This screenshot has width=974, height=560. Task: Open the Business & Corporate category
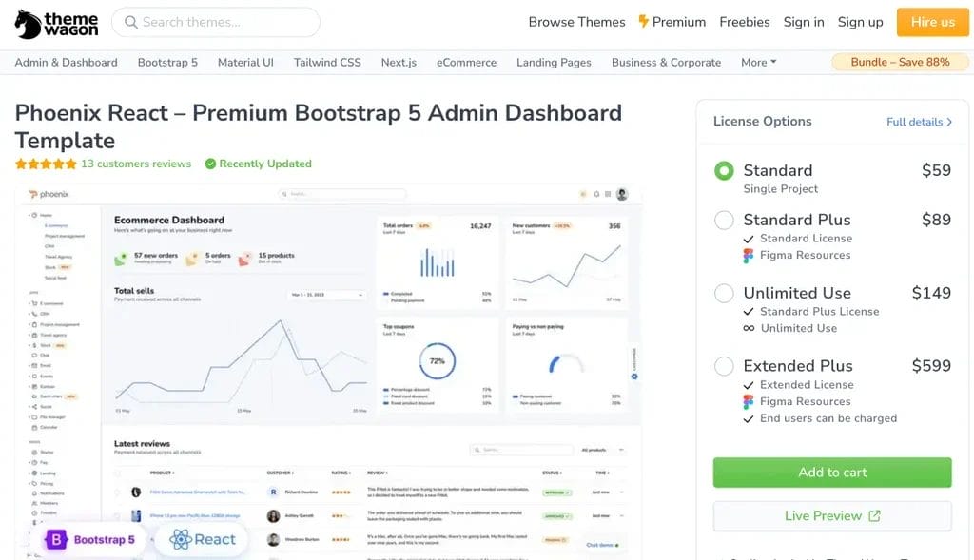(666, 63)
